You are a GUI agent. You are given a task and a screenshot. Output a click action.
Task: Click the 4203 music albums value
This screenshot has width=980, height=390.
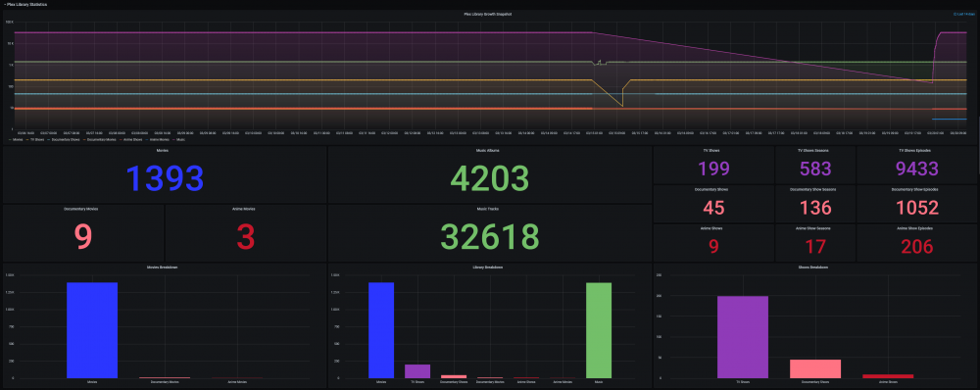pyautogui.click(x=489, y=178)
